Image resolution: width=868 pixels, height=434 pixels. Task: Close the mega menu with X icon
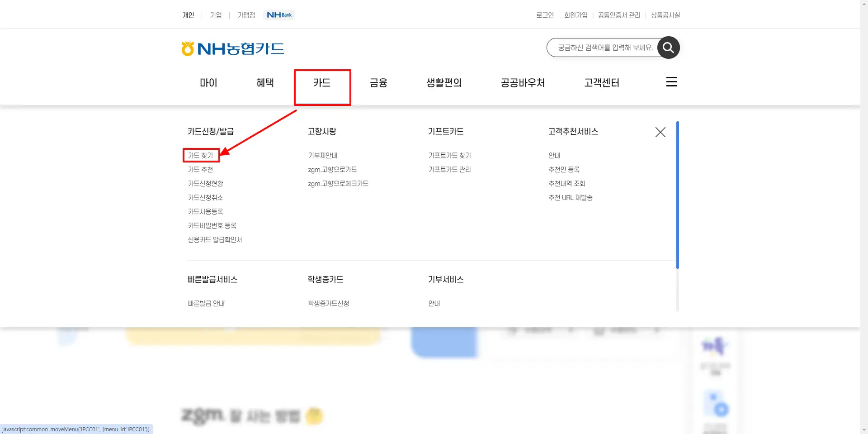660,132
